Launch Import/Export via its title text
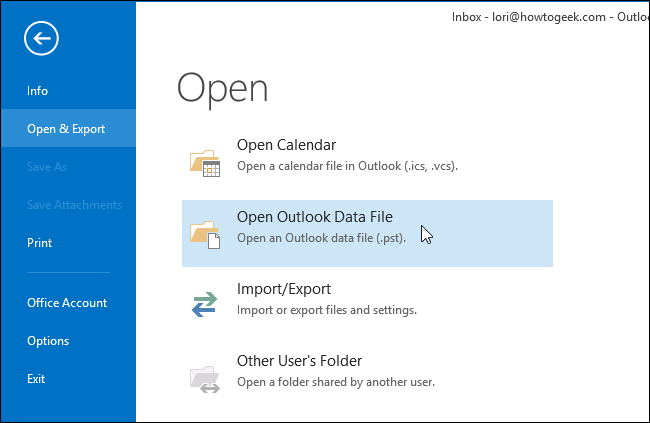This screenshot has width=650, height=423. pyautogui.click(x=283, y=289)
